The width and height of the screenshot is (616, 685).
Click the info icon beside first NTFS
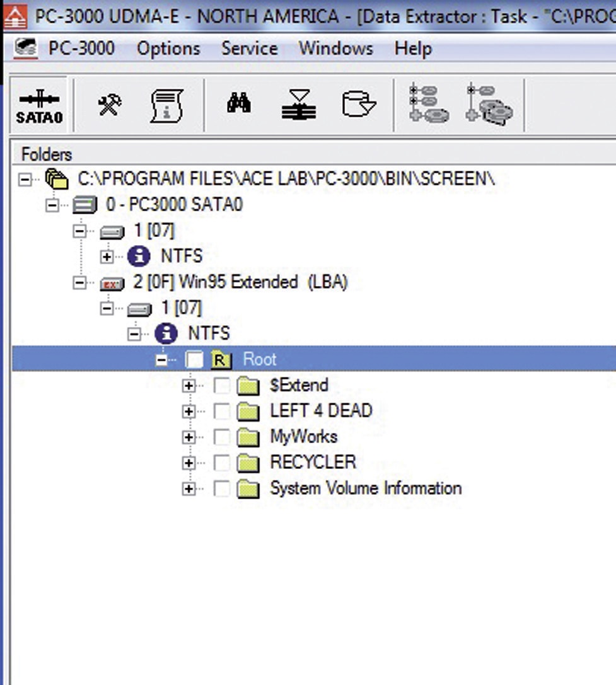tap(139, 256)
